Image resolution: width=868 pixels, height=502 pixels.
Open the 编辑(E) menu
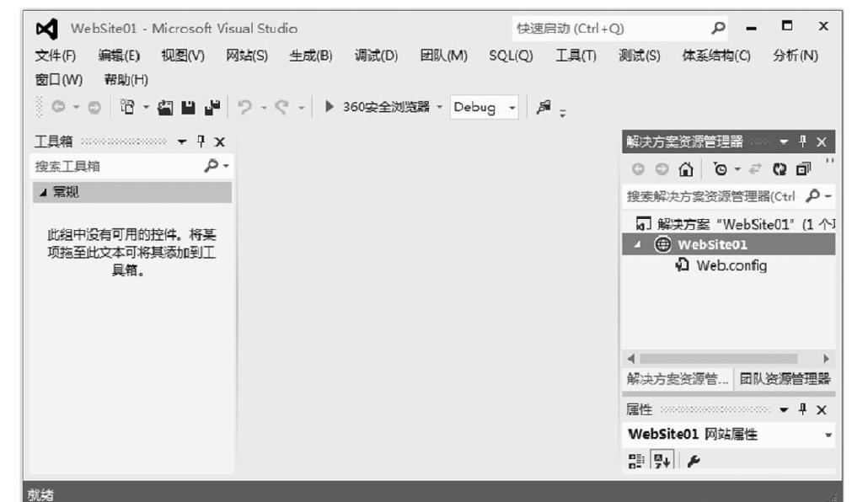119,56
